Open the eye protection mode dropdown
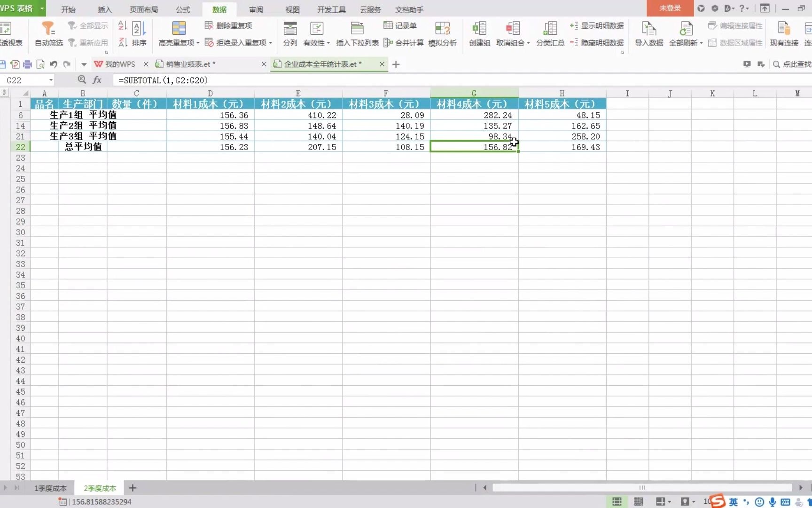The height and width of the screenshot is (508, 812). pos(688,501)
